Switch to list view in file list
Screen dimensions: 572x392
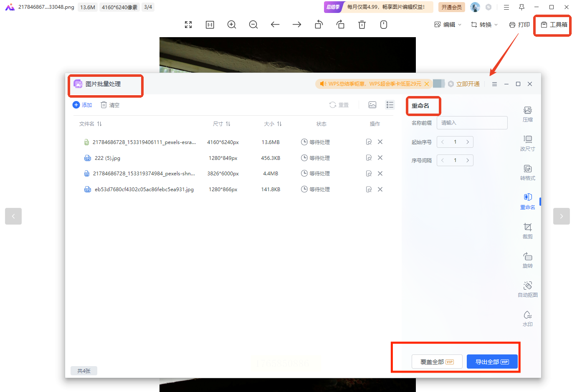tap(390, 105)
